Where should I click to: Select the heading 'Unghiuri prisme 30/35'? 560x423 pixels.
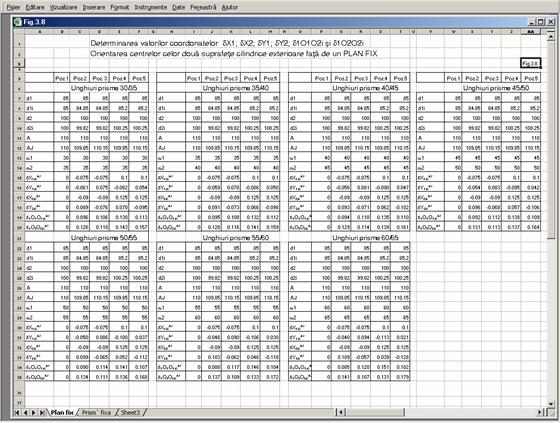104,88
